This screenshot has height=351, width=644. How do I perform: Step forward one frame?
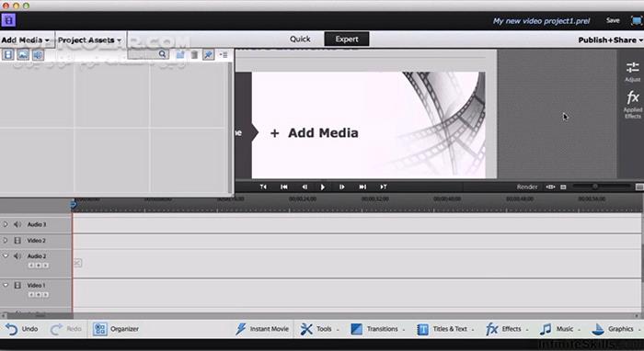pos(341,187)
